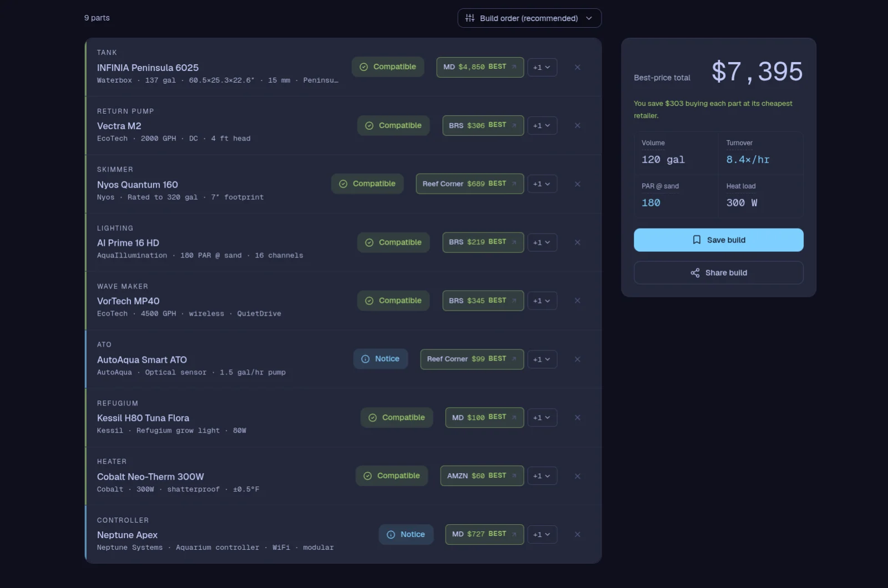Save the build
This screenshot has height=588, width=888.
point(719,240)
